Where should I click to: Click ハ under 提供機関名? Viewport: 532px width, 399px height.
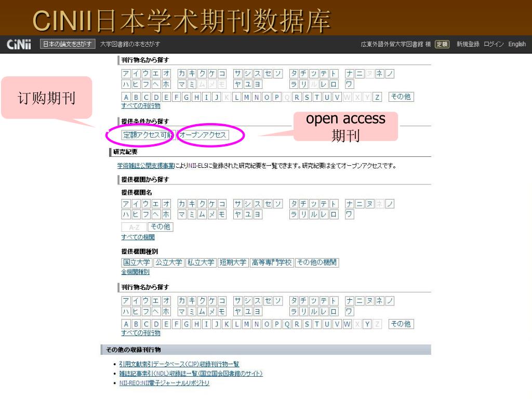tap(126, 215)
